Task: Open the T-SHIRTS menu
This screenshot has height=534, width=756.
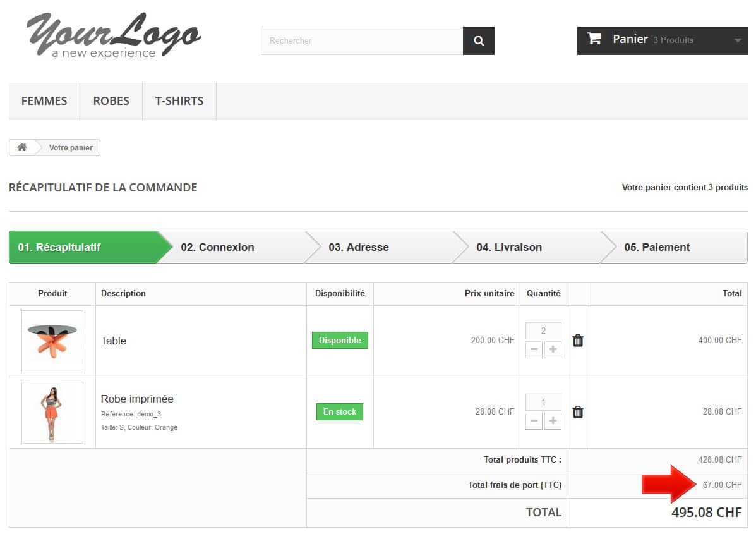Action: [x=179, y=101]
